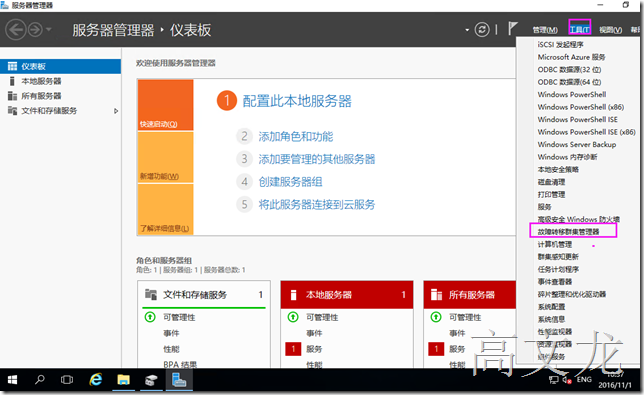The width and height of the screenshot is (644, 395).
Task: Select the 快速启动(Q) orange tile
Action: pyautogui.click(x=166, y=105)
